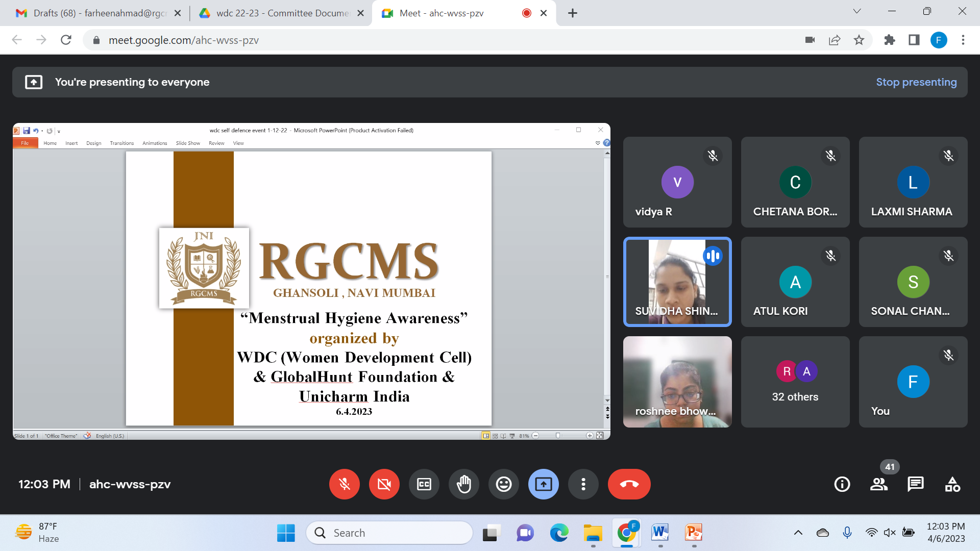
Task: Select roshnee bhow video tile
Action: tap(677, 382)
